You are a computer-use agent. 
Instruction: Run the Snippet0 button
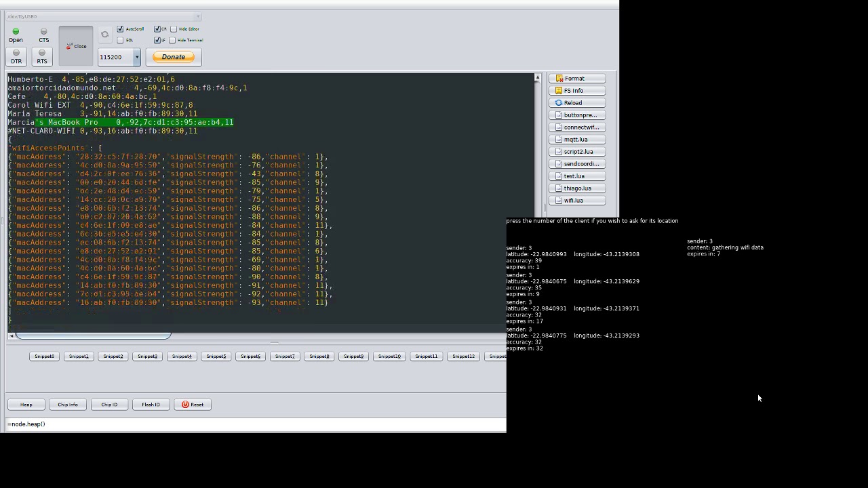44,357
